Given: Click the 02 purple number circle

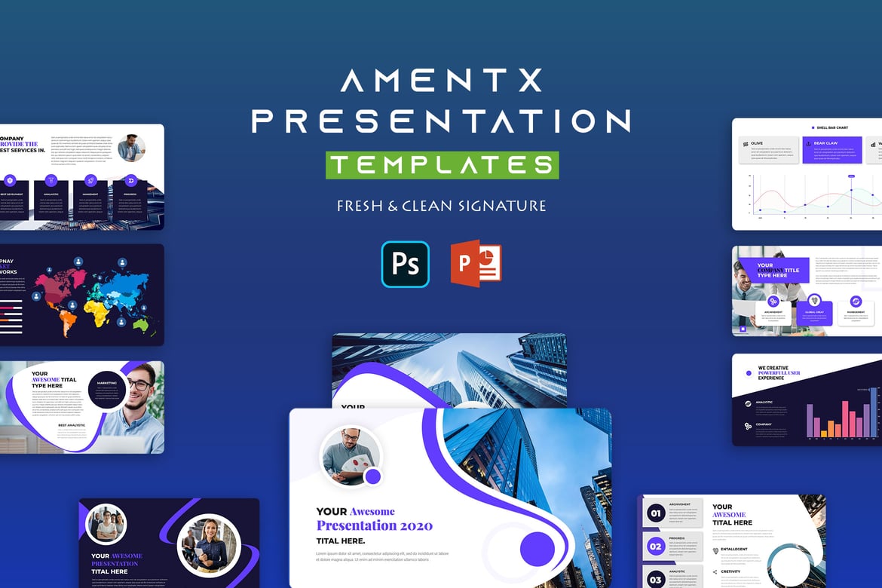Looking at the screenshot, I should (656, 547).
